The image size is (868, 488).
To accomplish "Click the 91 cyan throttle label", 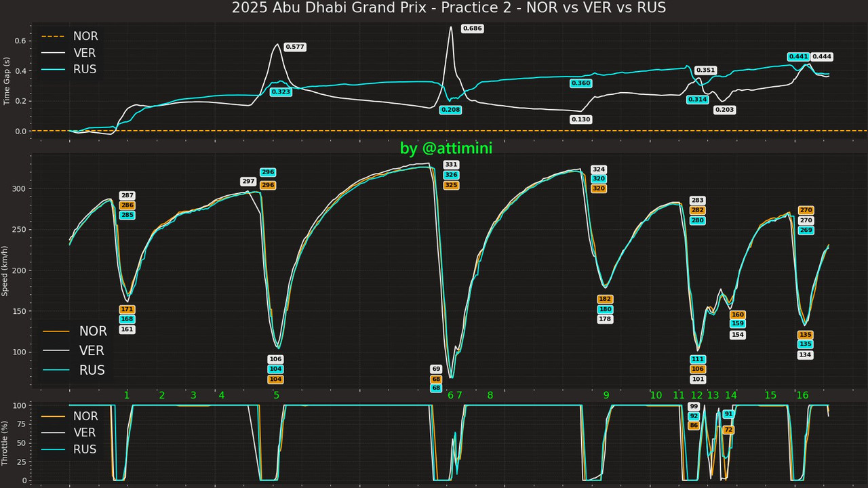I will [x=729, y=414].
